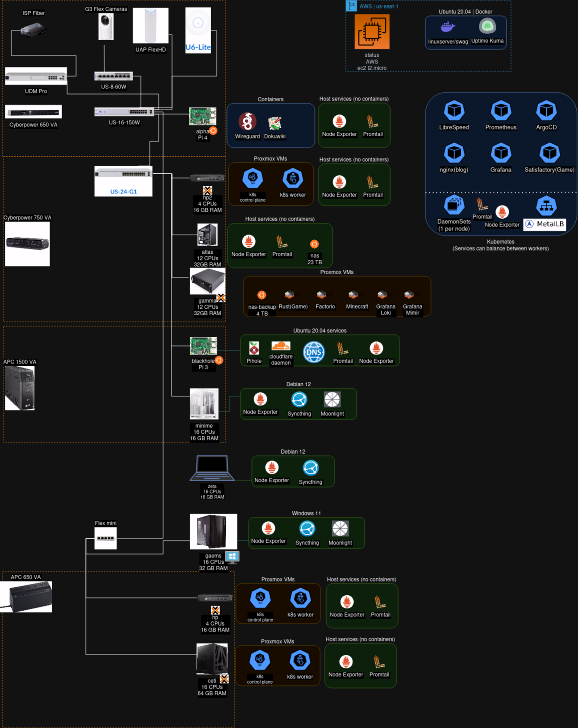Select the hp2 mini PC device
Screen dimensions: 578x728
click(x=208, y=178)
